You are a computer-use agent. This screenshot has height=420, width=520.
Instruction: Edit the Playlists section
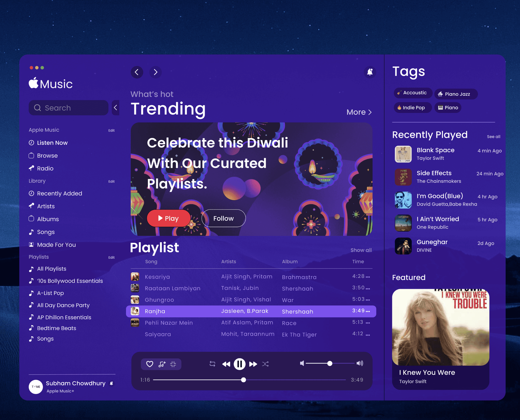coord(111,257)
